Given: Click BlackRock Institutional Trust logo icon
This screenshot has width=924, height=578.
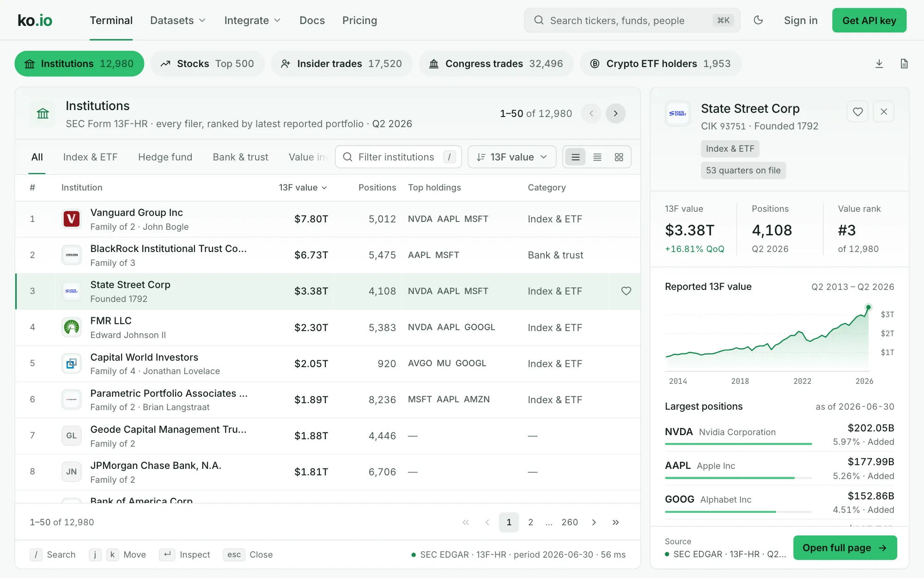Looking at the screenshot, I should [x=71, y=255].
